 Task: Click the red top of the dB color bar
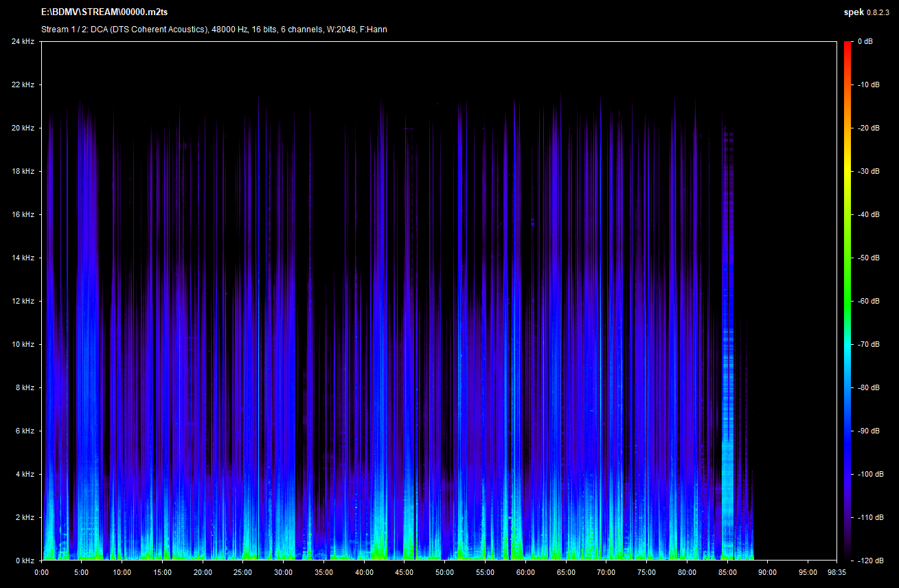(848, 45)
